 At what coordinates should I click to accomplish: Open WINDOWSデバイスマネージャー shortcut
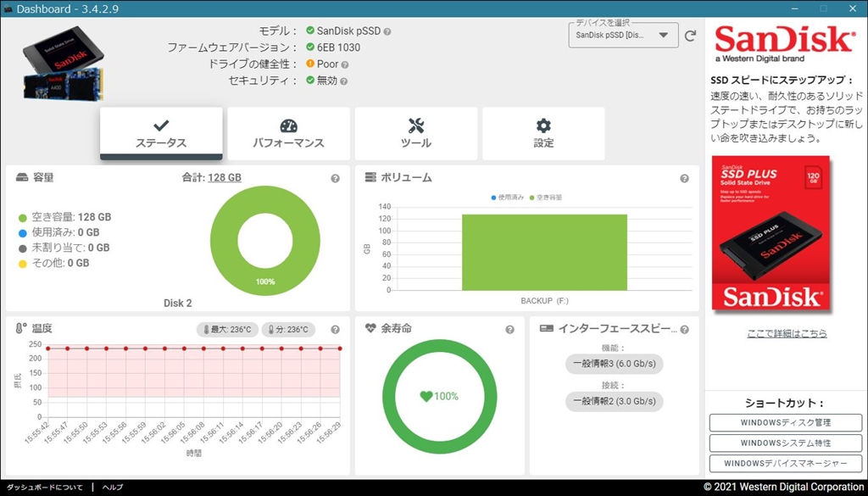point(786,463)
